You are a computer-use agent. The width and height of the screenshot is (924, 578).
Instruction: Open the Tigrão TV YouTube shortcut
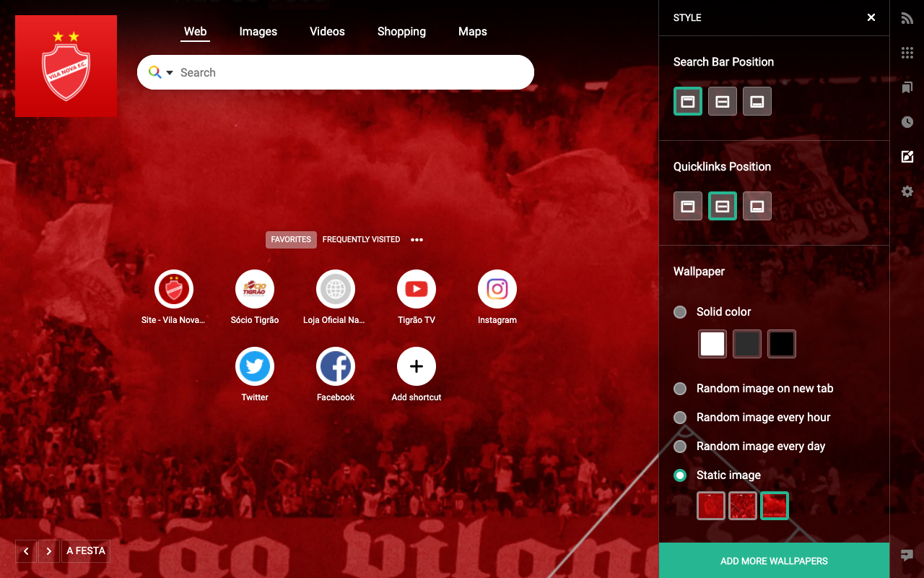point(417,289)
